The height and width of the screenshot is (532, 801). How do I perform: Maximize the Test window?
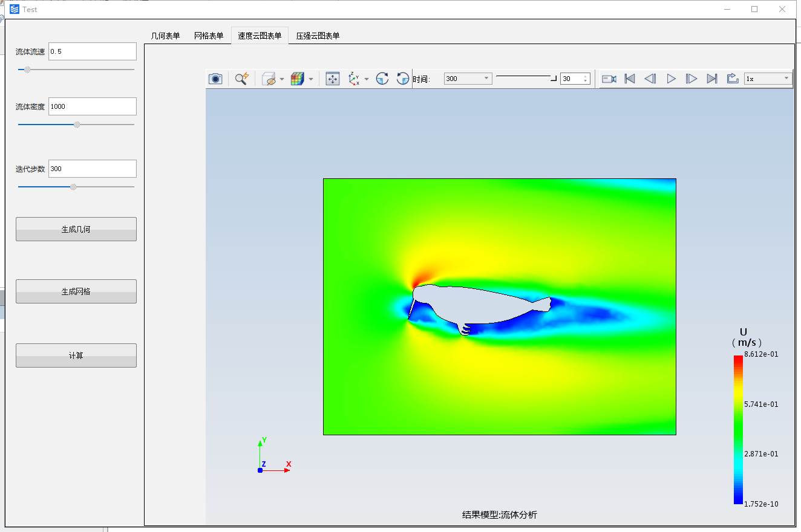point(754,9)
